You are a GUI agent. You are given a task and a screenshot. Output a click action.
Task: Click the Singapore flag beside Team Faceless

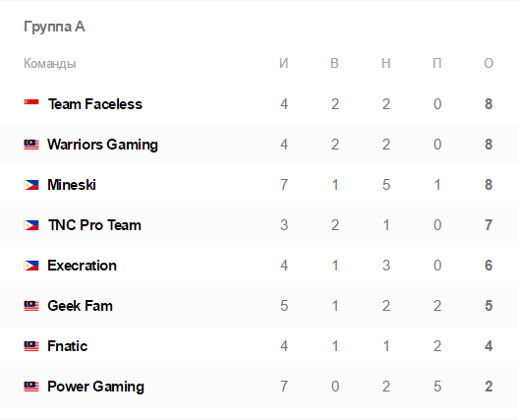pos(31,102)
